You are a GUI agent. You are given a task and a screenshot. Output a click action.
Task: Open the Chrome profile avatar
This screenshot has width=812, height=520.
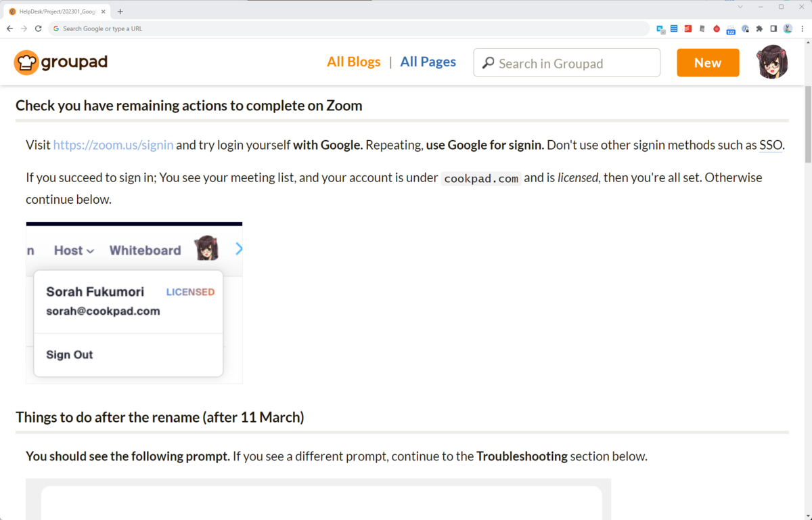point(788,28)
